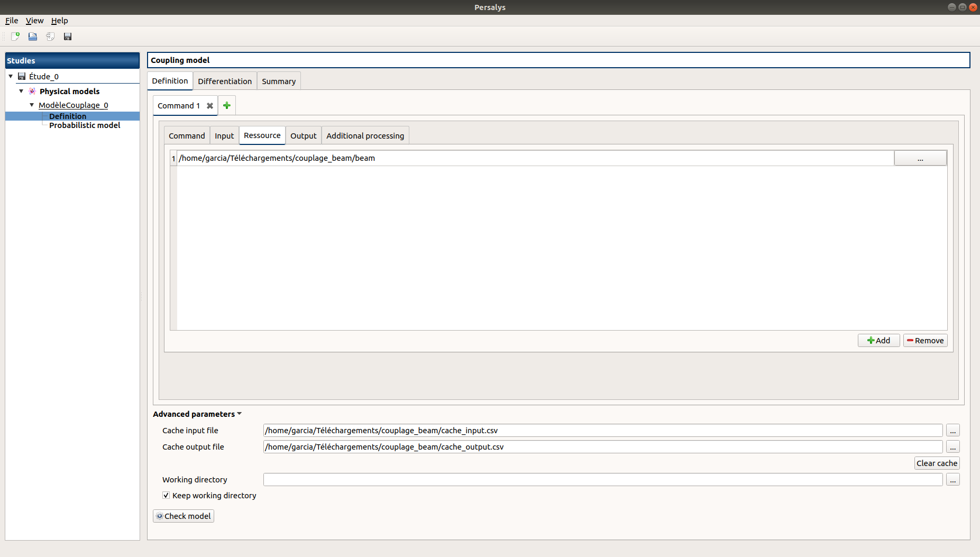The image size is (980, 557).
Task: Click the atom icon beside Physical models
Action: pos(32,91)
